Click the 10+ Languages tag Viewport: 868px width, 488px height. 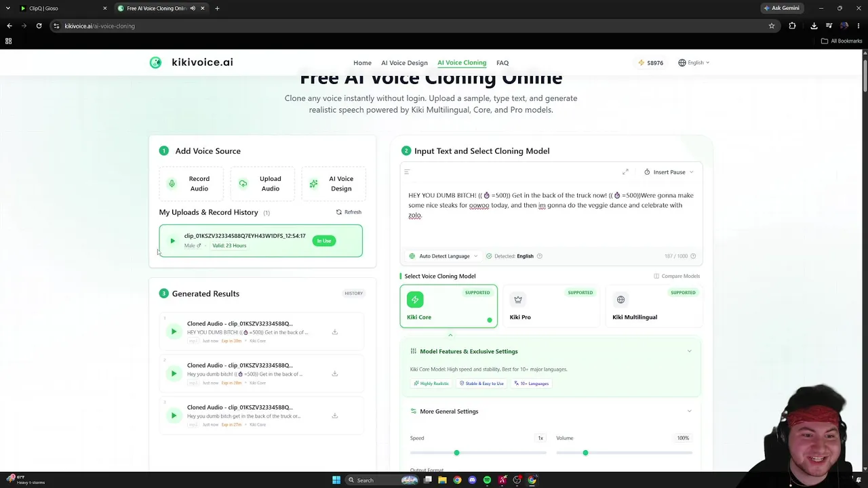[531, 384]
